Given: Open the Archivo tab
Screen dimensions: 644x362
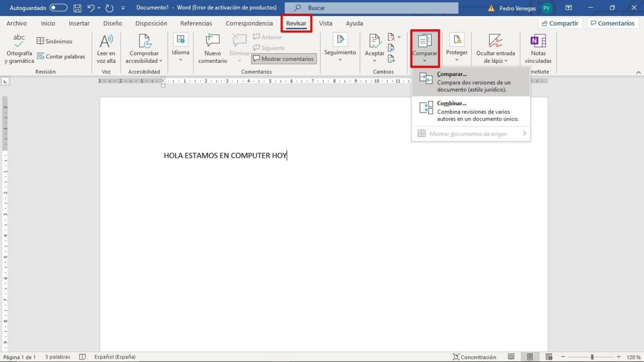Looking at the screenshot, I should click(x=16, y=23).
